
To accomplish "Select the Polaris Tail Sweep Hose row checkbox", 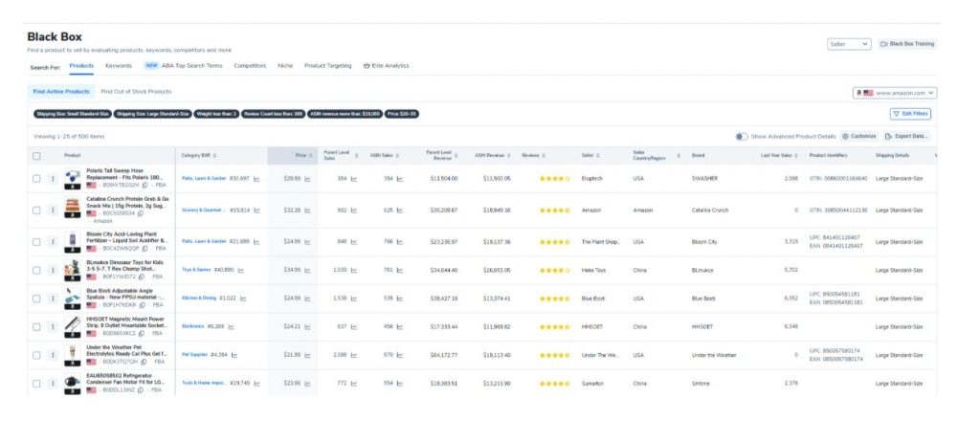I will click(x=36, y=179).
